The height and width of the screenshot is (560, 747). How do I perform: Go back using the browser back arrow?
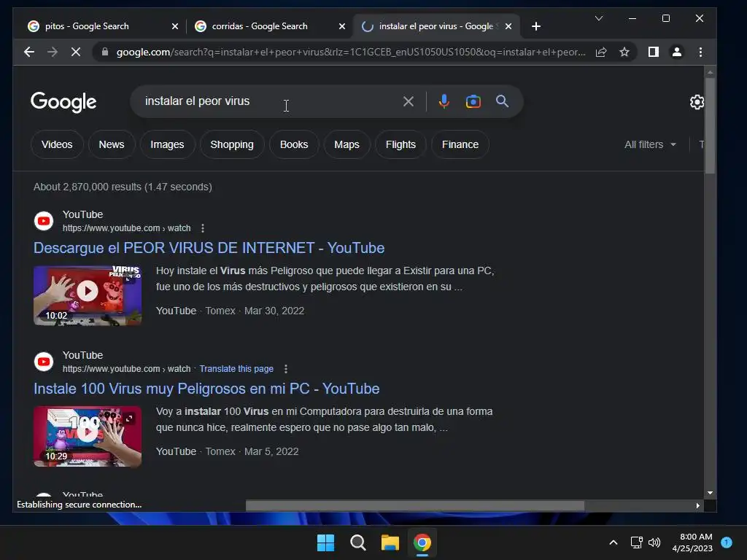(29, 52)
